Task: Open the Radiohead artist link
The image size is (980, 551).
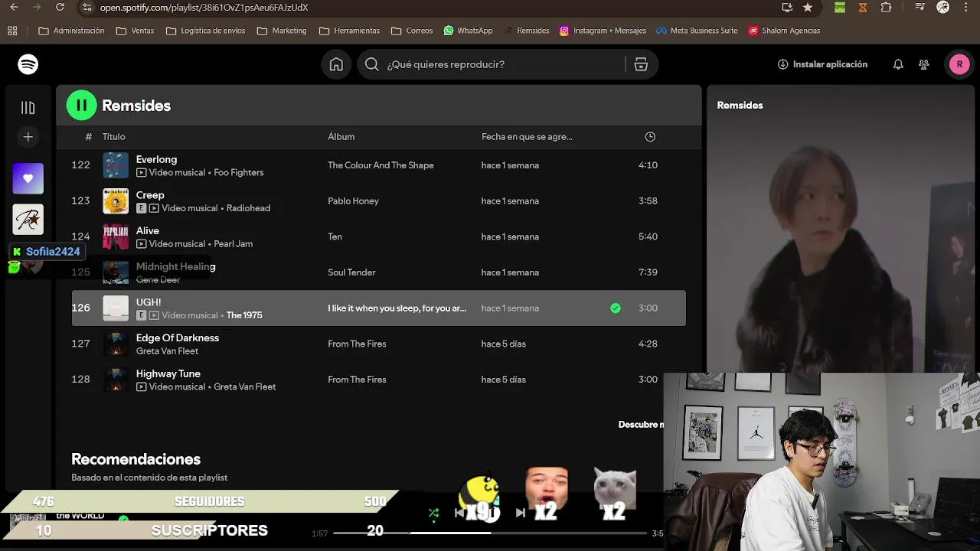Action: 249,208
